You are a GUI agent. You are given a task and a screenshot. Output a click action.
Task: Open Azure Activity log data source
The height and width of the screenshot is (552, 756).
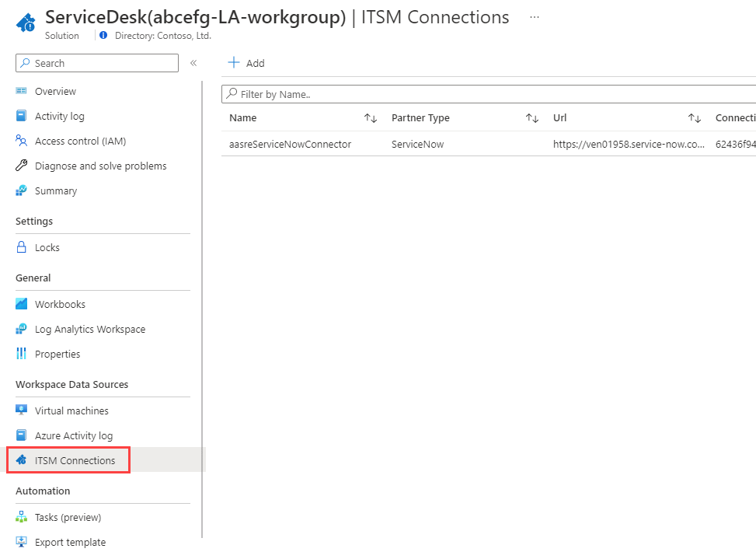[x=74, y=435]
